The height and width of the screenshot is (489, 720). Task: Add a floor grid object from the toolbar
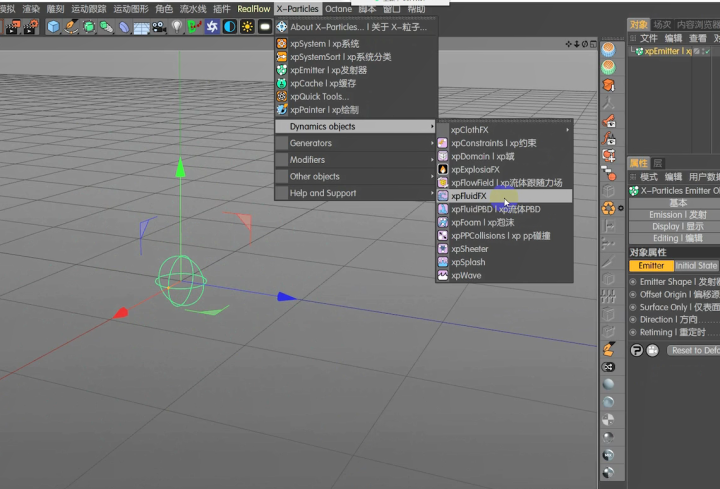point(141,27)
